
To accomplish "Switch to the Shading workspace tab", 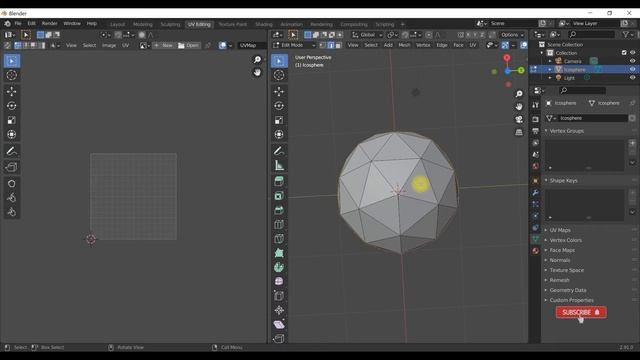I will click(x=264, y=24).
